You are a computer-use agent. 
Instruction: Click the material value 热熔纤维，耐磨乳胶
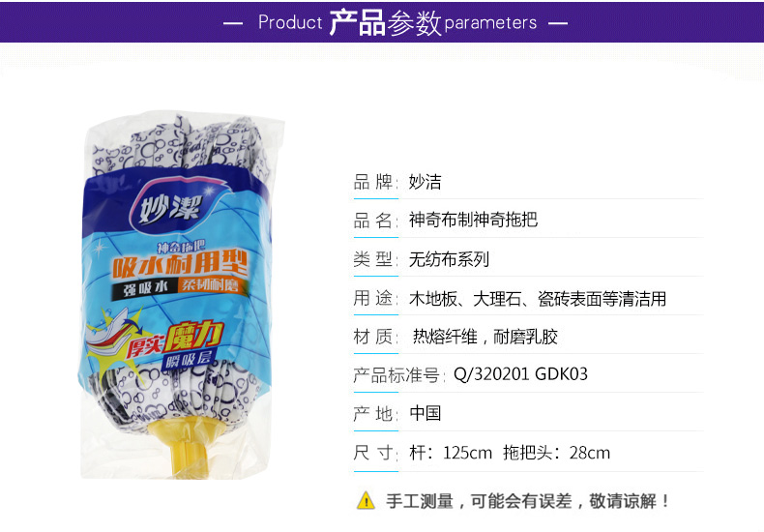click(485, 337)
